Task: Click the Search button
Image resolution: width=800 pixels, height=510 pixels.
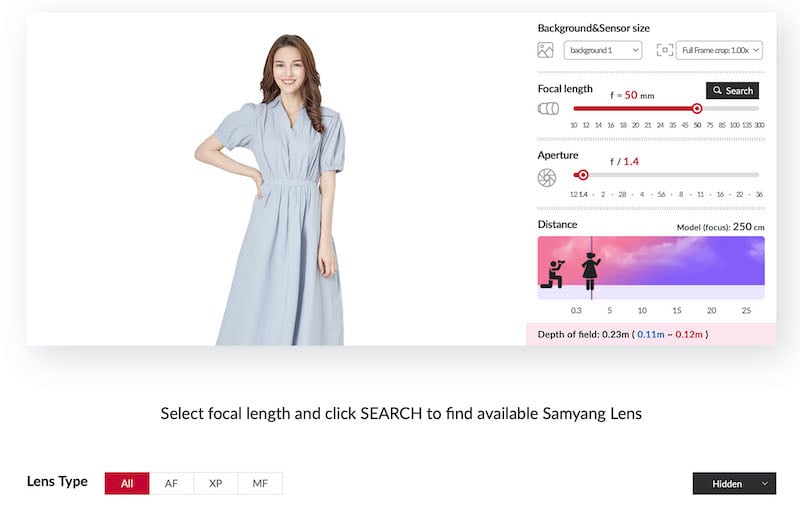Action: [x=732, y=90]
